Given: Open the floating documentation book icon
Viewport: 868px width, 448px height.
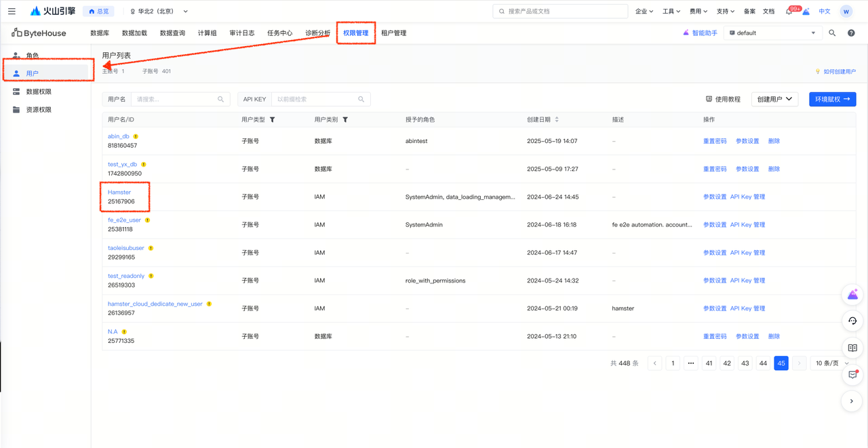Looking at the screenshot, I should pos(852,348).
